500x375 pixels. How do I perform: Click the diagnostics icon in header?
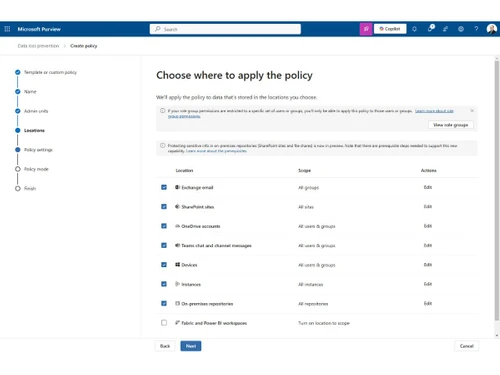(x=445, y=29)
